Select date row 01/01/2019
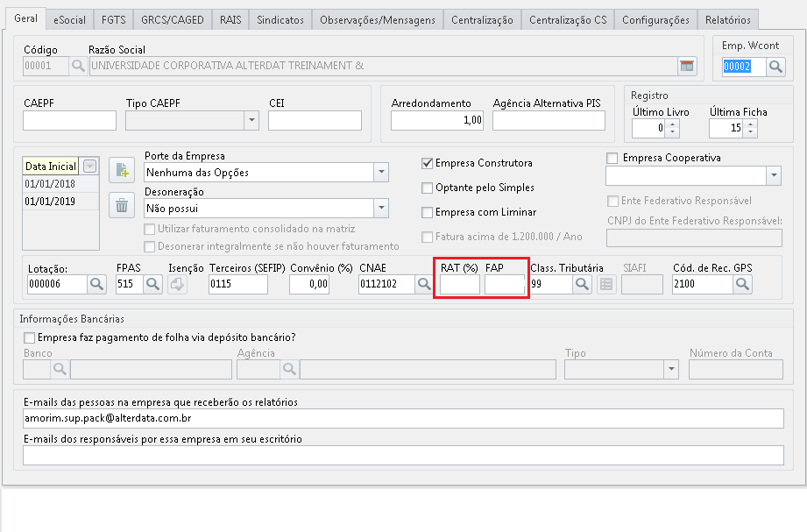 [60, 202]
